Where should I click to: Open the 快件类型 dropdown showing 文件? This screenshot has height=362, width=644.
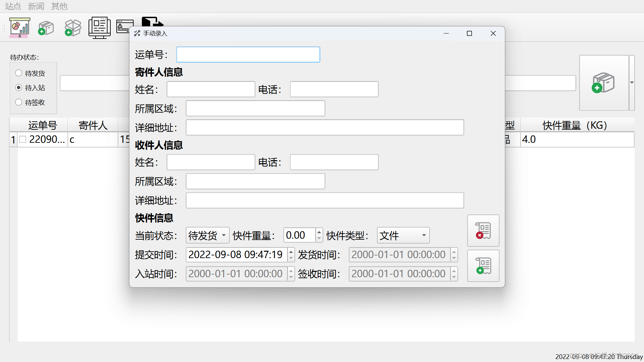[x=403, y=235]
